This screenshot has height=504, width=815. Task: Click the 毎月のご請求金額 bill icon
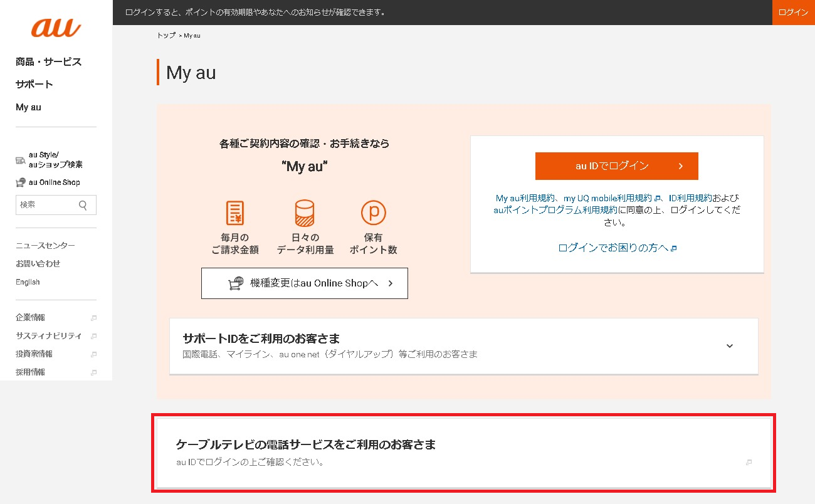[235, 214]
